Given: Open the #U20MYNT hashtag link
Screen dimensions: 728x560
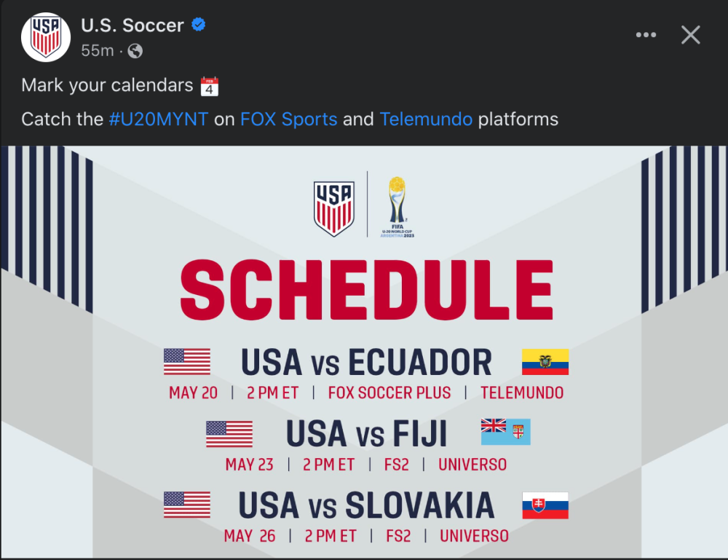Looking at the screenshot, I should pos(158,119).
